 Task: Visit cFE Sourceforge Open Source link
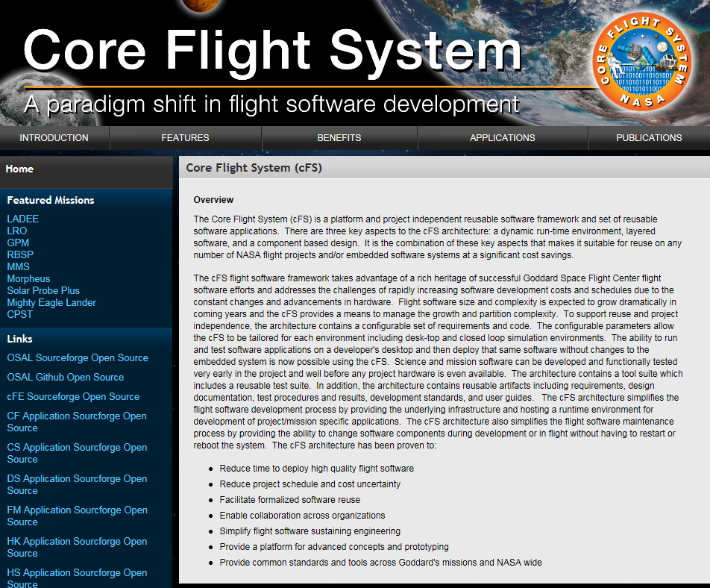tap(73, 397)
